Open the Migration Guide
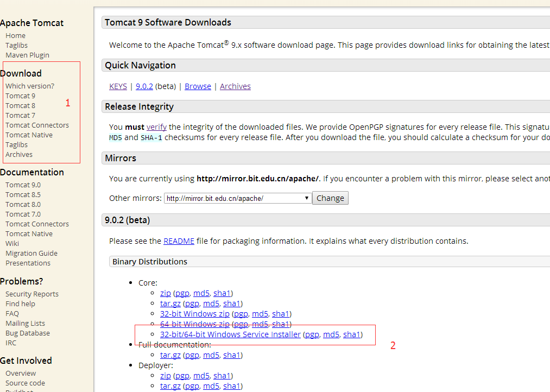This screenshot has width=550, height=392. pyautogui.click(x=31, y=254)
